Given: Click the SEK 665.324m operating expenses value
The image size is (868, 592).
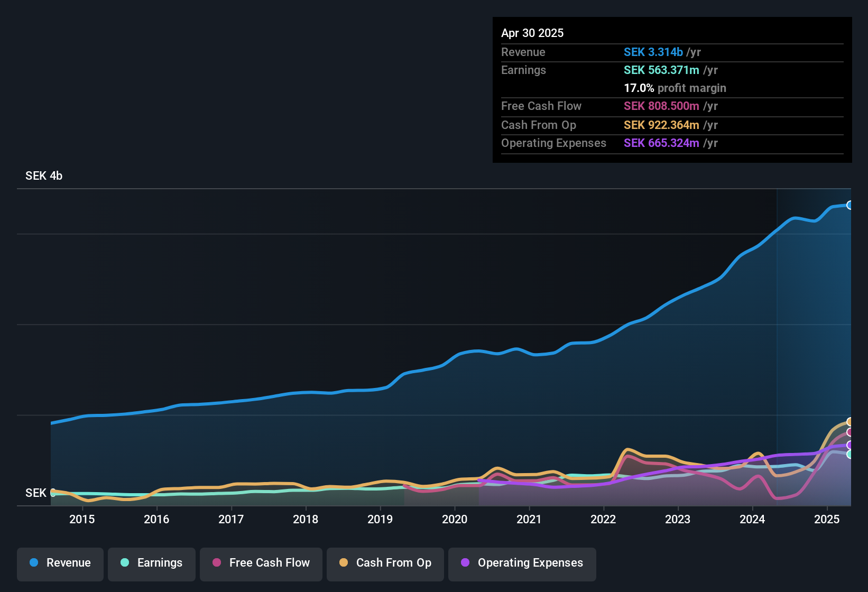Looking at the screenshot, I should point(661,143).
